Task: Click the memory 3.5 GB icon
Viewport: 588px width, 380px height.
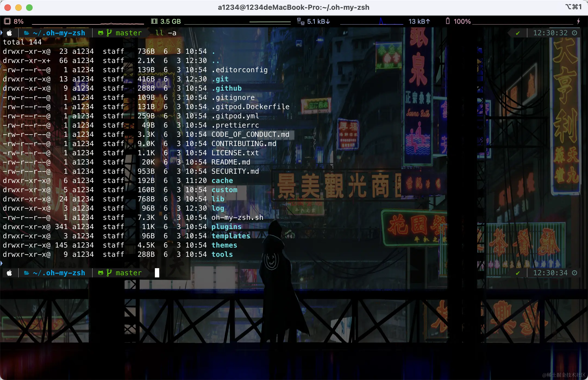Action: [x=154, y=21]
